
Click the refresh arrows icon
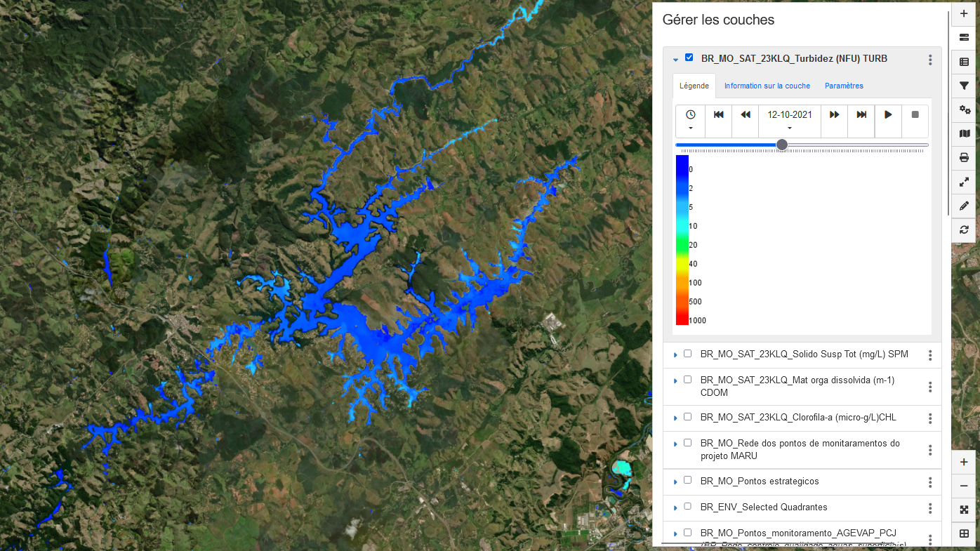964,230
